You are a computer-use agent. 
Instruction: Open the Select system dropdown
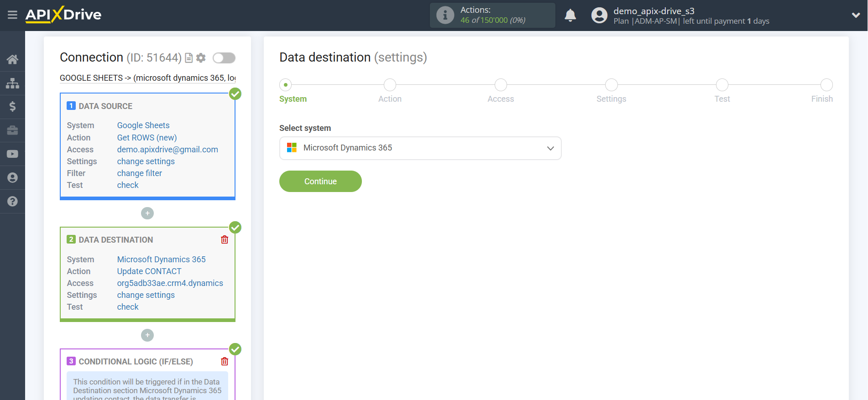pos(420,148)
